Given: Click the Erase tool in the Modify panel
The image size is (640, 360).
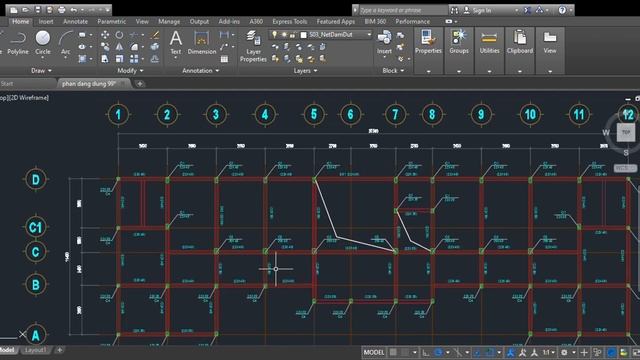Looking at the screenshot, I should [155, 35].
